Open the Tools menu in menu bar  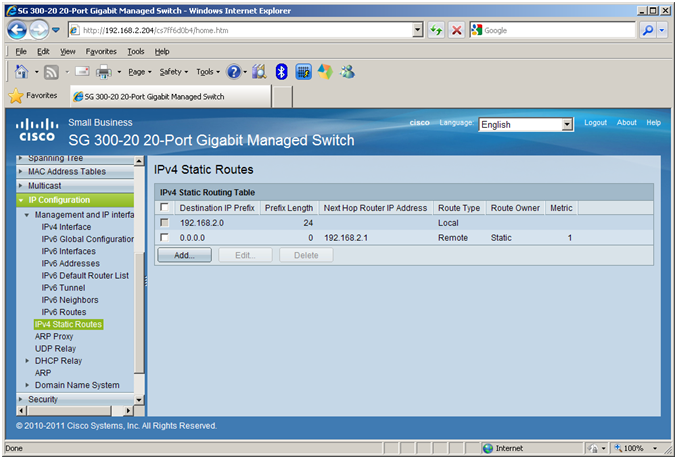click(136, 51)
